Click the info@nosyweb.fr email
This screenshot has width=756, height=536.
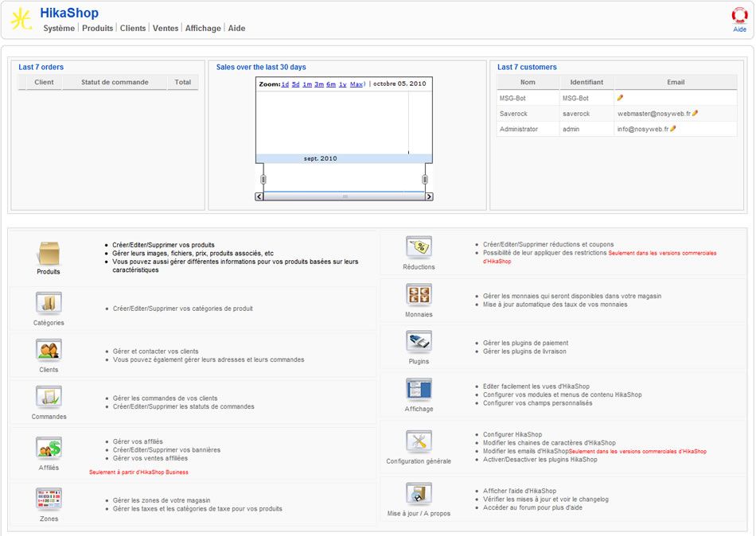[643, 129]
